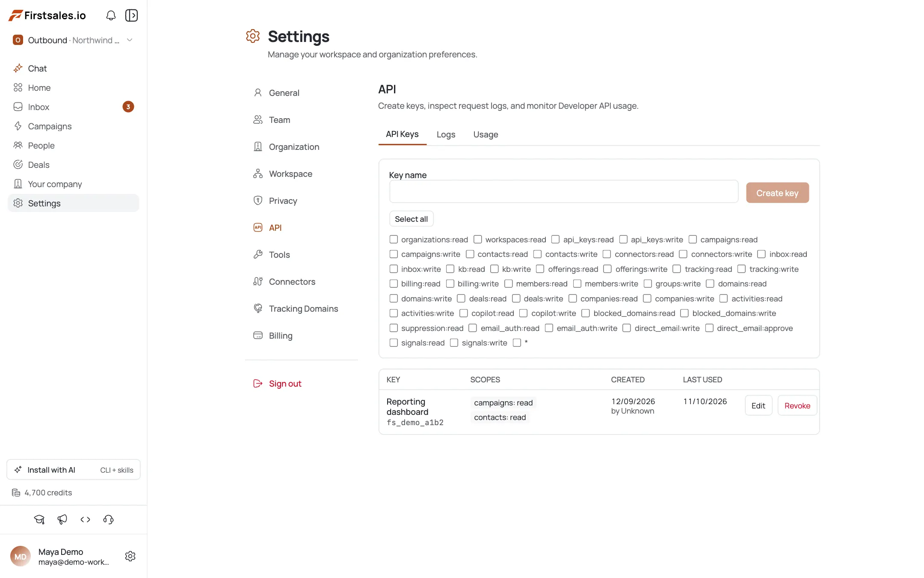Viewport: 924px width, 578px height.
Task: Go to Inbox with 3 unread
Action: pyautogui.click(x=74, y=107)
